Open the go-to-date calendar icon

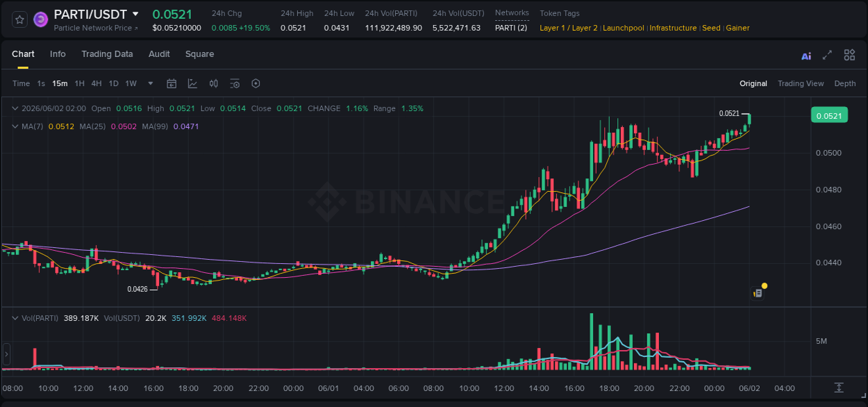tap(172, 83)
